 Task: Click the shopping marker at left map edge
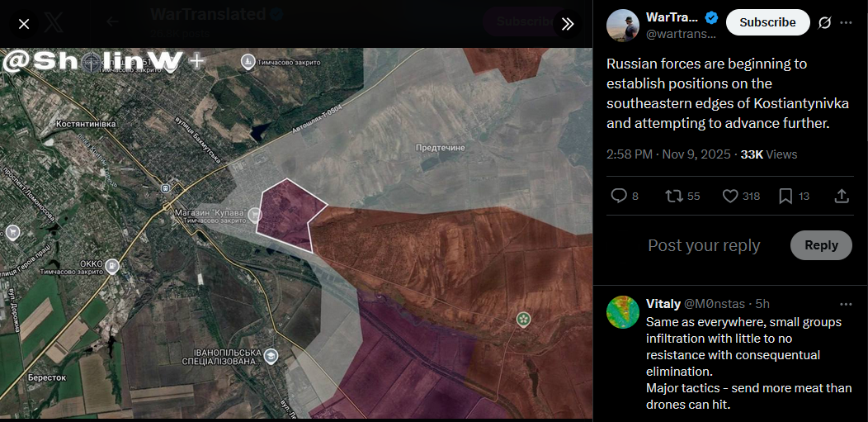12,232
